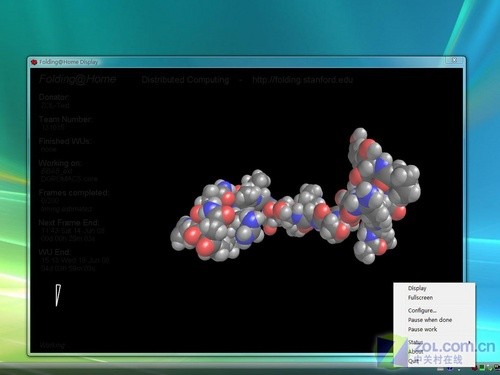Toggle Pause work in the menu
The height and width of the screenshot is (375, 500).
point(422,329)
